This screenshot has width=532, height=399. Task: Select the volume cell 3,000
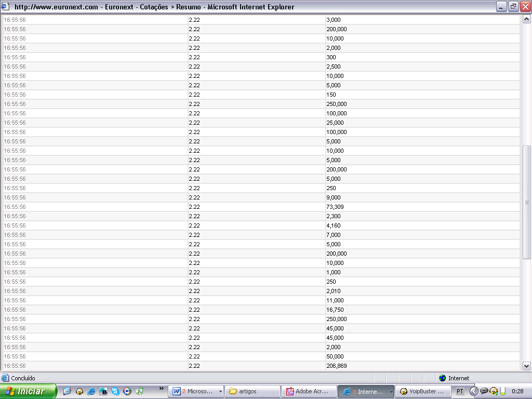coord(334,20)
